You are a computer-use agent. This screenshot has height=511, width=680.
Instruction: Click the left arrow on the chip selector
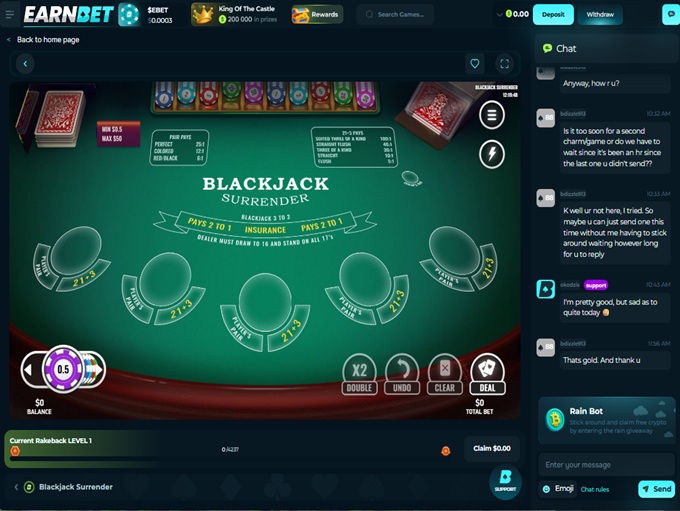tap(29, 370)
